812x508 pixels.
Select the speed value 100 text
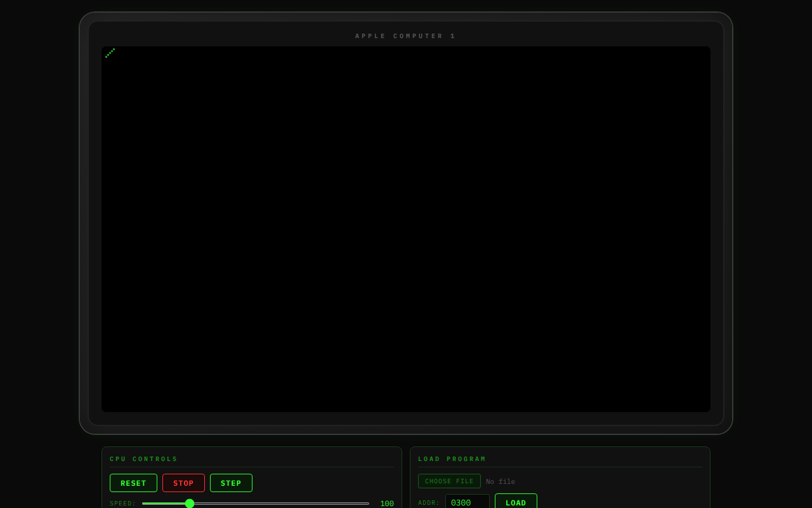[x=387, y=504]
